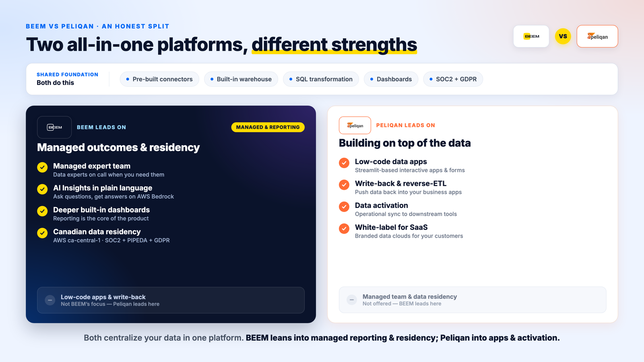Click 'Ask questions, get answers on AWS Bedrock'
Viewport: 644px width, 362px height.
(x=114, y=196)
